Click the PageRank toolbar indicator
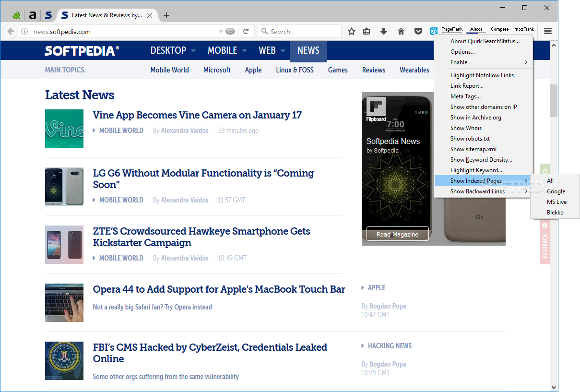The image size is (580, 392). coord(452,30)
